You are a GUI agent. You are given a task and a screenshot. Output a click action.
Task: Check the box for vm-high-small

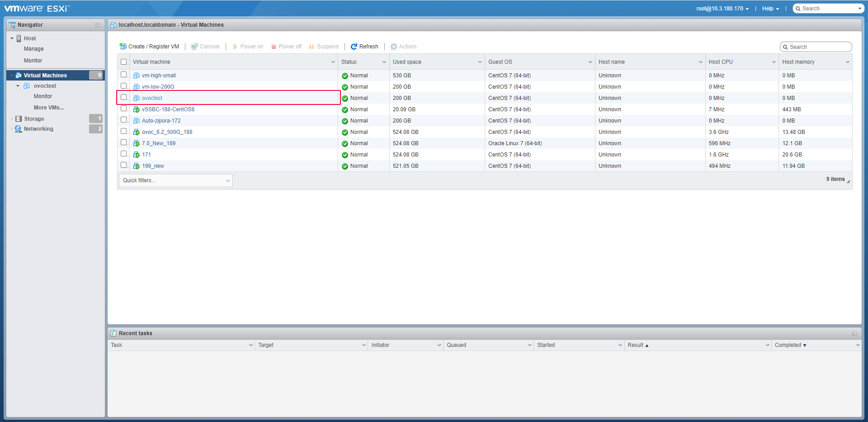pos(124,75)
